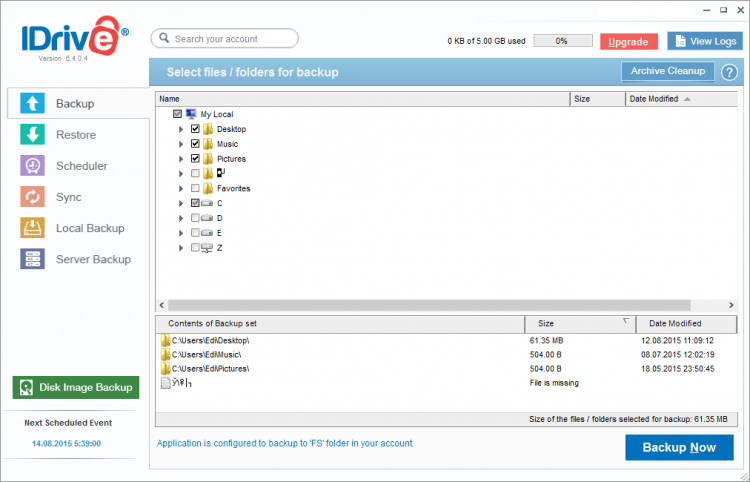Click the red Upgrade button

click(629, 42)
